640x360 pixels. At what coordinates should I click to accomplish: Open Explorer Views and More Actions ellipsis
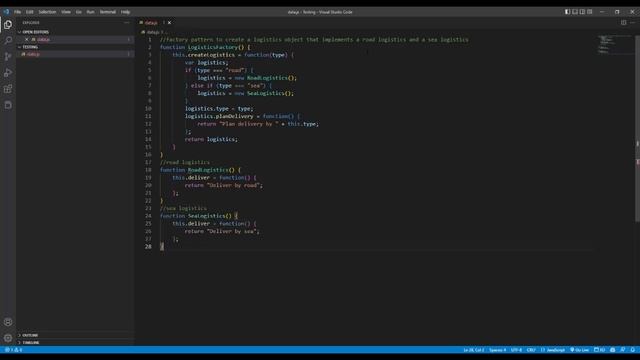127,23
